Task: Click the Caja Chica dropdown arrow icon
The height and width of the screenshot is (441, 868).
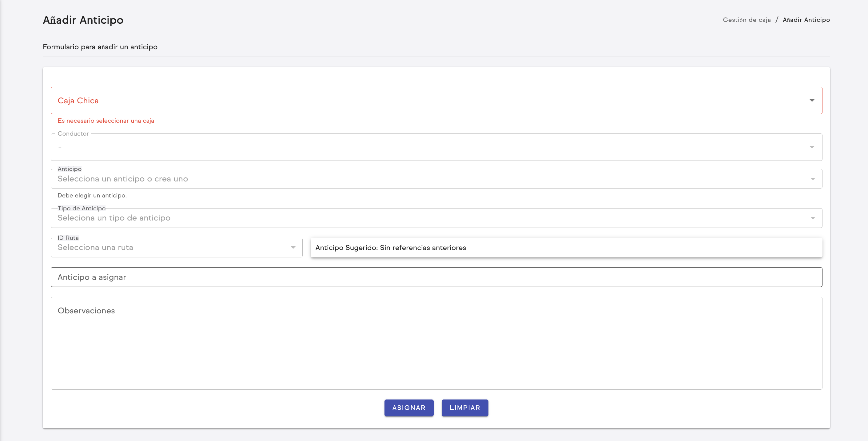Action: (x=812, y=100)
